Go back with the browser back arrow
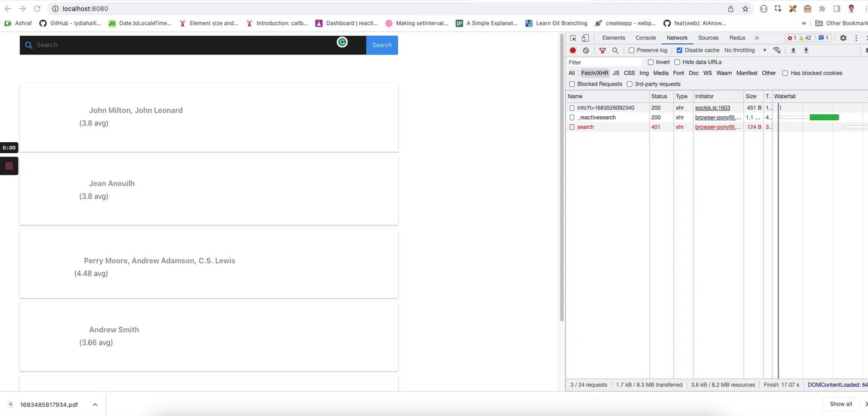The width and height of the screenshot is (868, 416). click(x=8, y=9)
